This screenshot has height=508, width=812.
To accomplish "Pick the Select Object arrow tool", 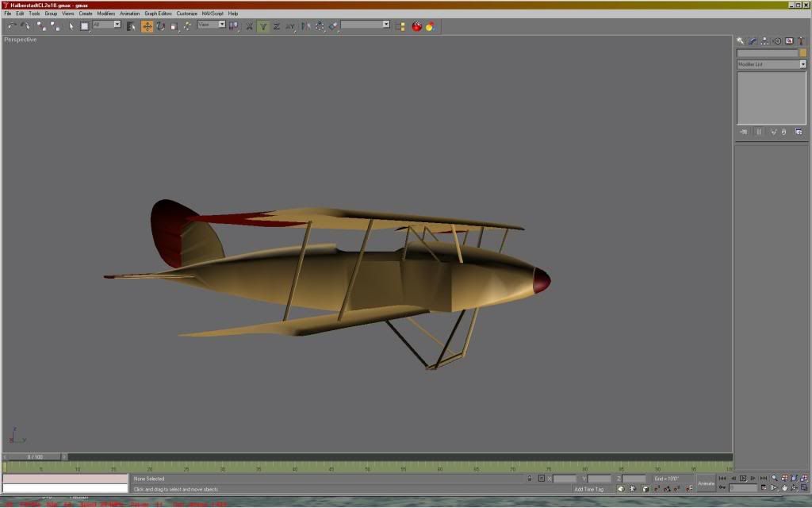I will pyautogui.click(x=71, y=26).
